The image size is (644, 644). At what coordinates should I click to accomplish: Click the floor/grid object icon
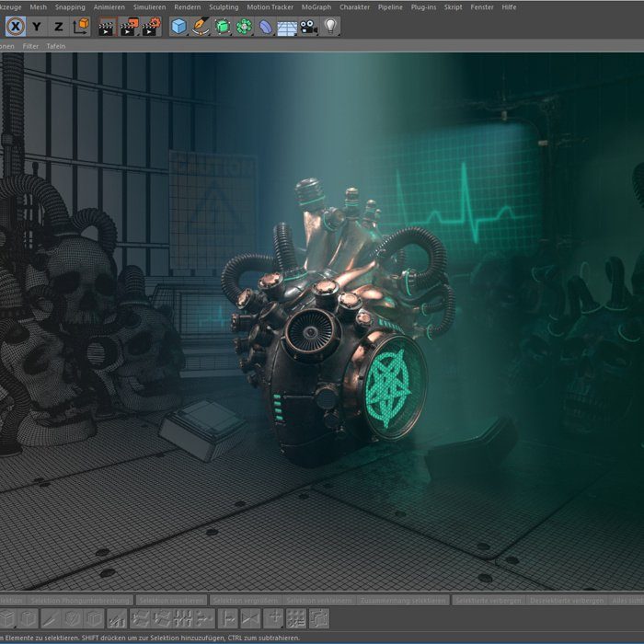pos(287,27)
